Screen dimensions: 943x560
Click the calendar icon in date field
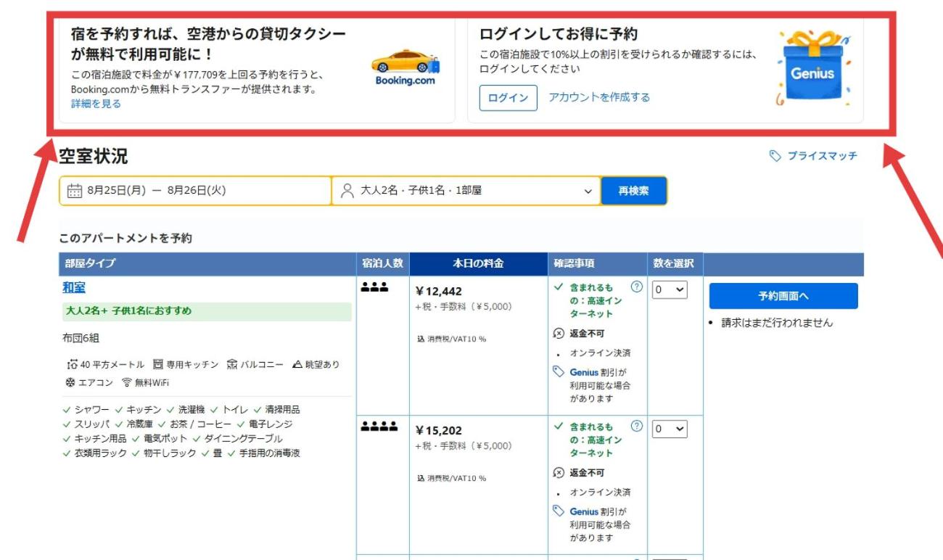pyautogui.click(x=74, y=192)
